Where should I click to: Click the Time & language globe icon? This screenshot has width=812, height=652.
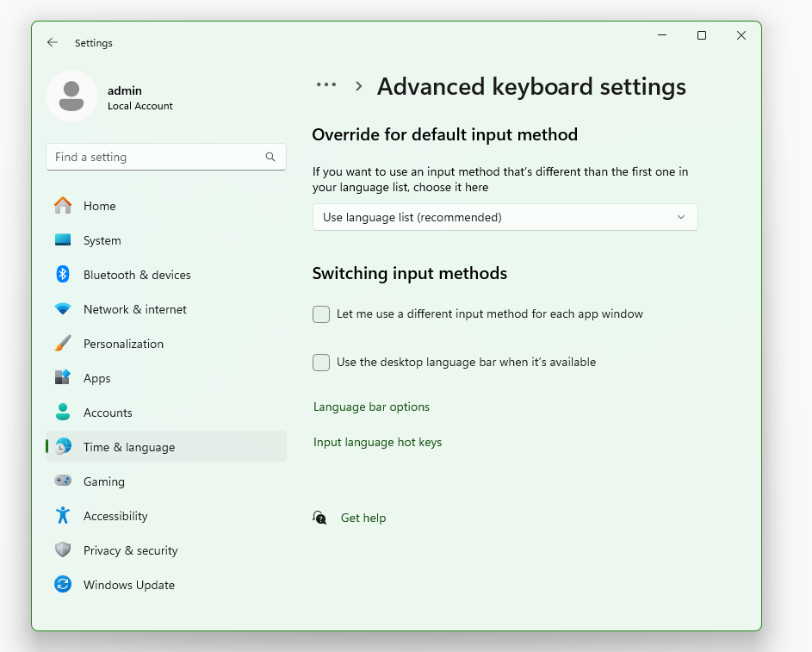tap(63, 446)
